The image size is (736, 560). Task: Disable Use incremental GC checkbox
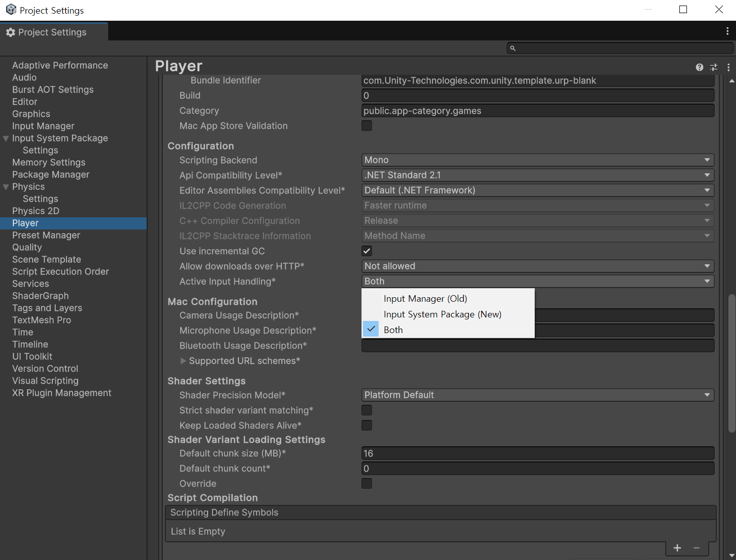pyautogui.click(x=367, y=251)
